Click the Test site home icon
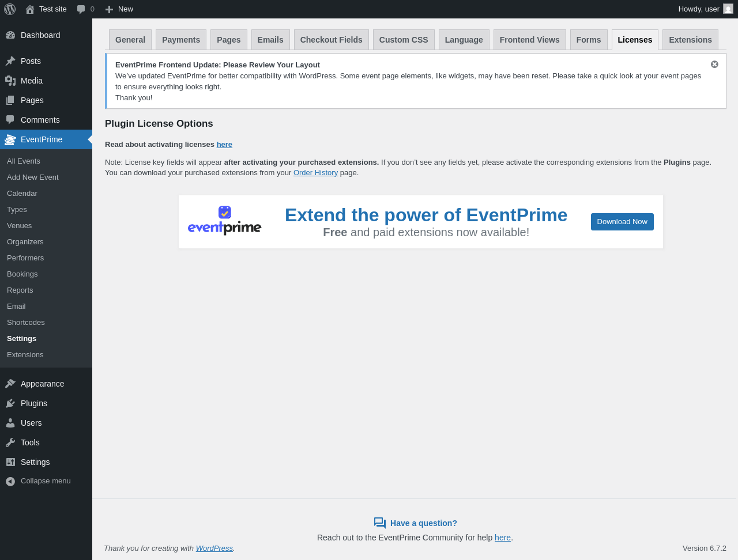Screen dimensions: 738x560 30,9
